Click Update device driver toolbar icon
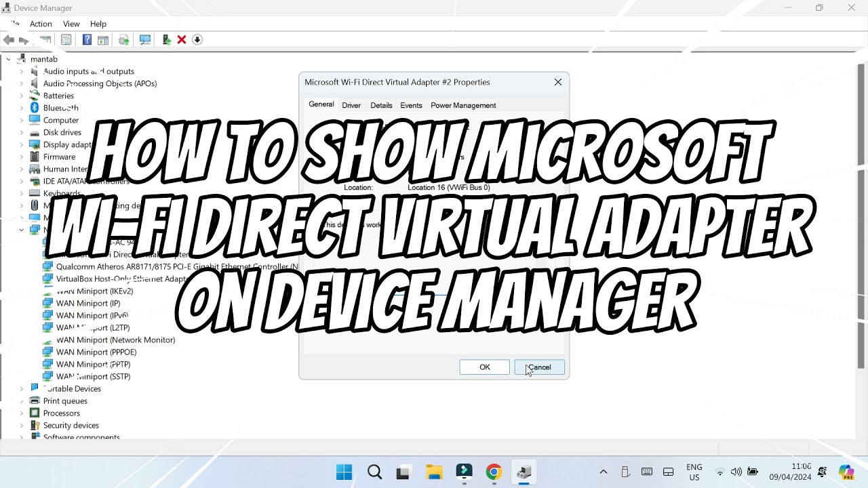 (x=124, y=40)
